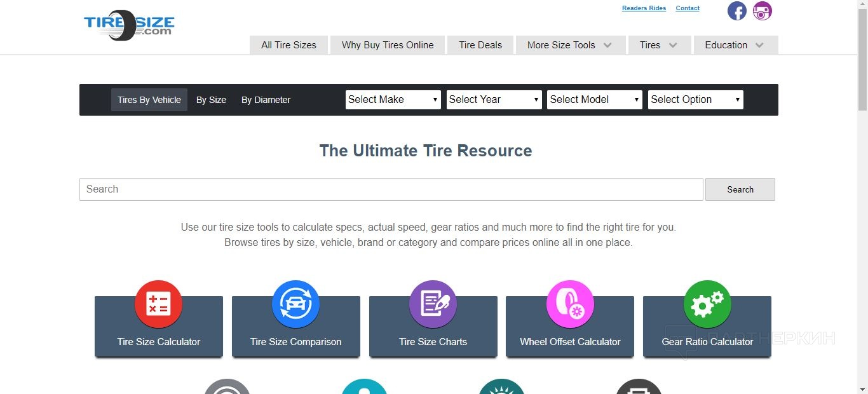Open the Instagram profile icon

[x=762, y=11]
